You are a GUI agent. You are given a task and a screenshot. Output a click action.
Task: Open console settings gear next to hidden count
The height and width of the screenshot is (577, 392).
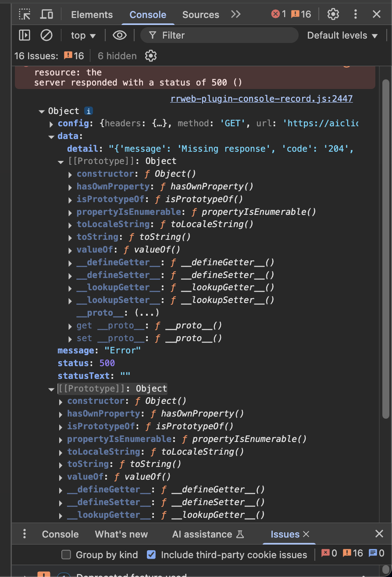pyautogui.click(x=151, y=56)
